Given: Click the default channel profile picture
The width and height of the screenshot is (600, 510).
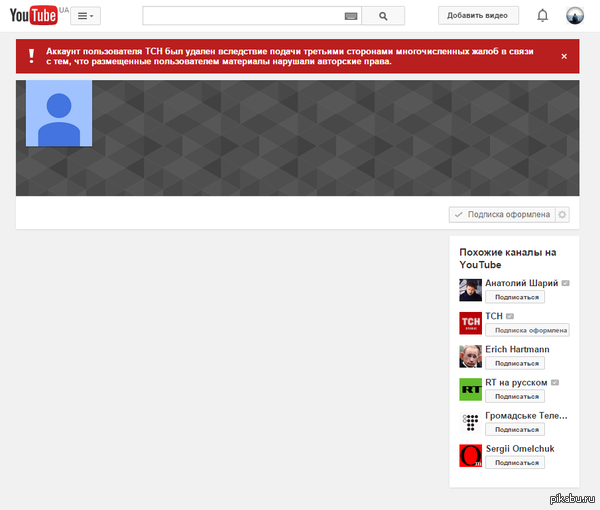Looking at the screenshot, I should tap(59, 113).
